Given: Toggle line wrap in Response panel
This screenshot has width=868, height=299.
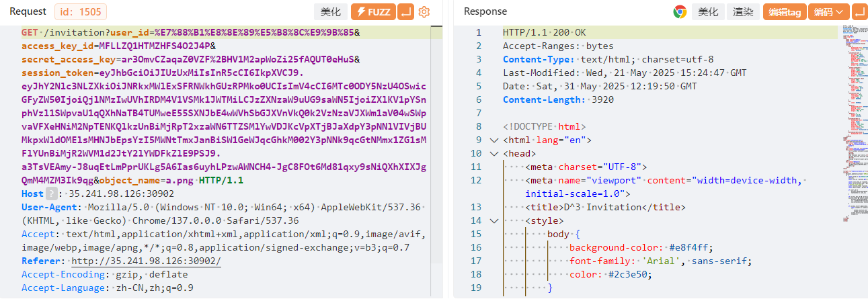Looking at the screenshot, I should (859, 11).
